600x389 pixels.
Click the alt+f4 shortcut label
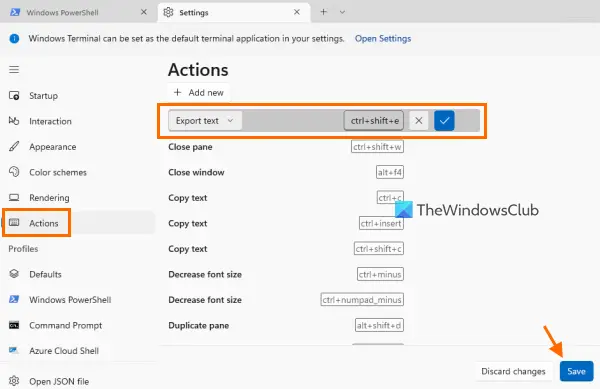click(390, 172)
